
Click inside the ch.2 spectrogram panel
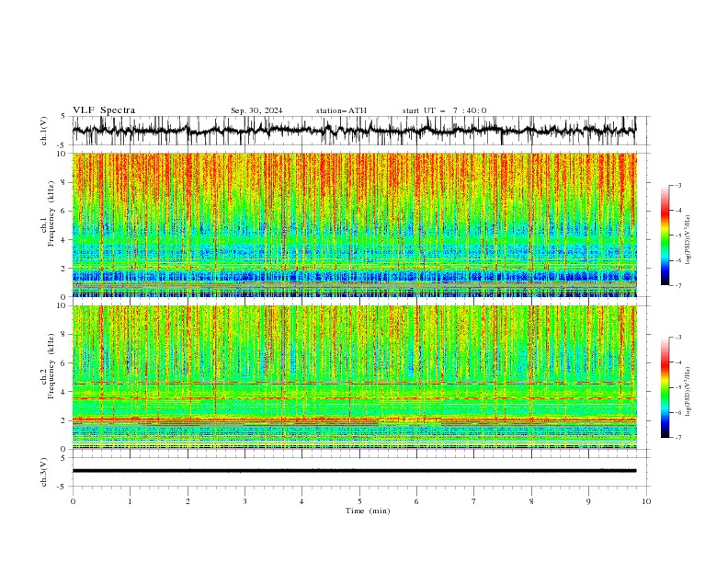[354, 377]
